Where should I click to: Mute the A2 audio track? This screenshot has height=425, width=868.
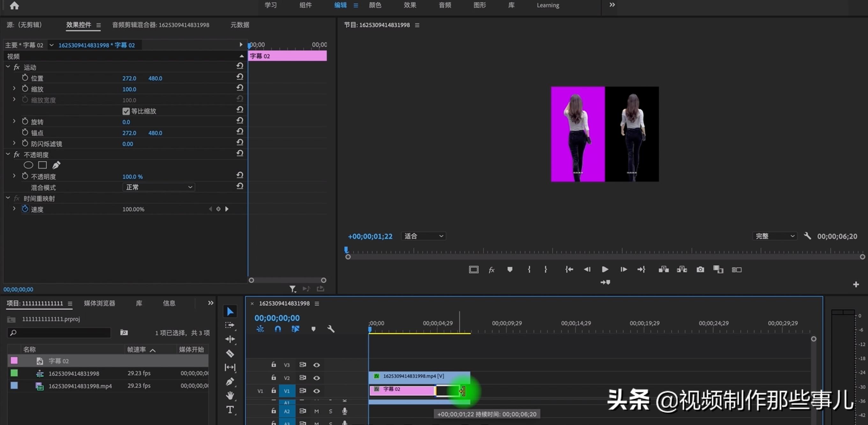(316, 411)
